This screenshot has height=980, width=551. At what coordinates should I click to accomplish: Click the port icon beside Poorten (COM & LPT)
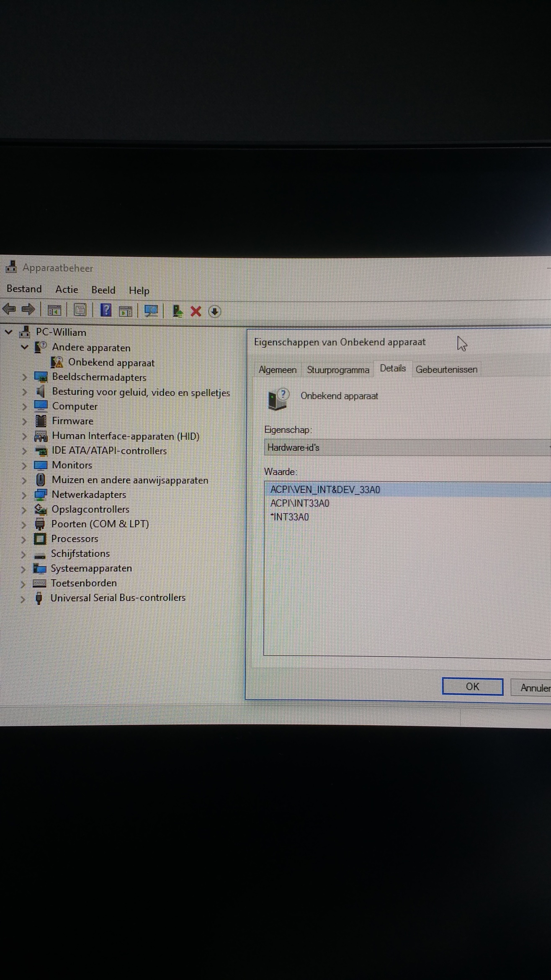point(40,524)
